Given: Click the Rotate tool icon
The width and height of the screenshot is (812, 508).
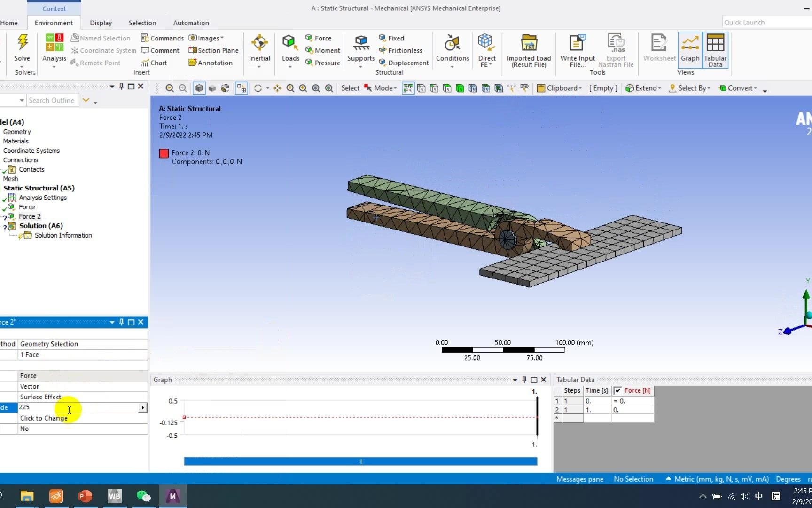Looking at the screenshot, I should point(258,88).
